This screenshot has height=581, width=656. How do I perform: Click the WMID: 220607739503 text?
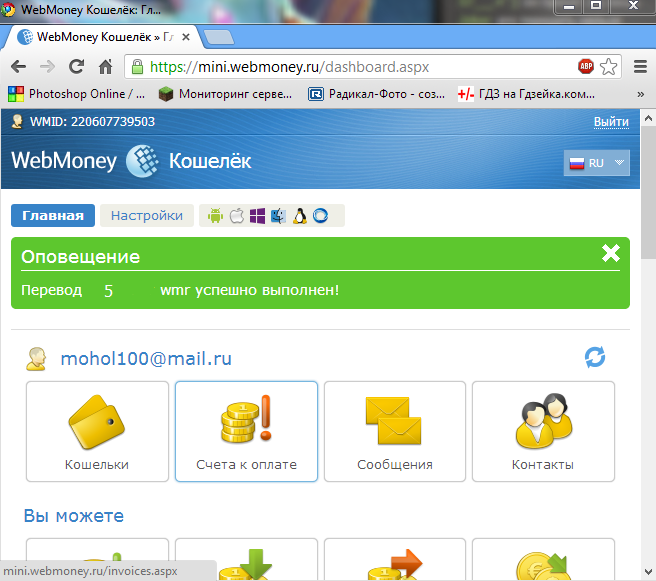(92, 122)
